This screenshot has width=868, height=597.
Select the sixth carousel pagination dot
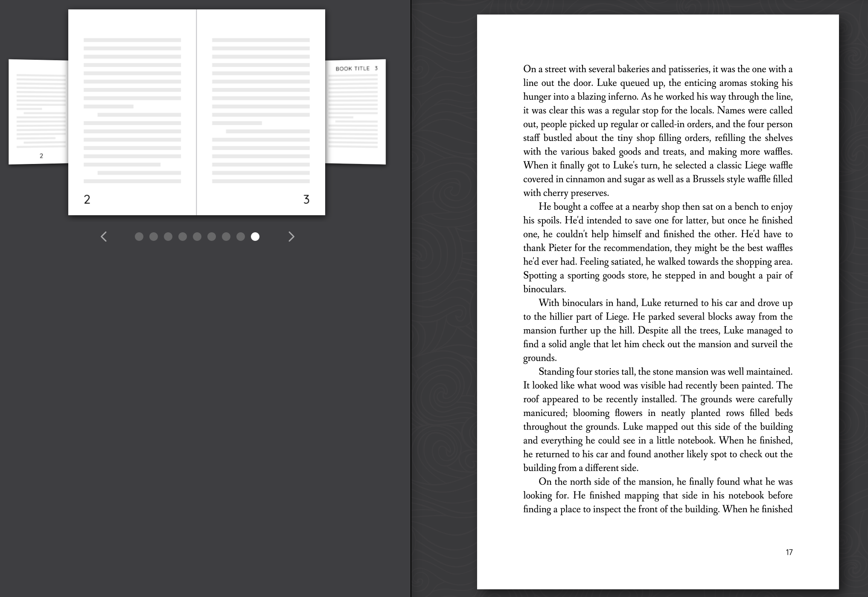pos(212,237)
